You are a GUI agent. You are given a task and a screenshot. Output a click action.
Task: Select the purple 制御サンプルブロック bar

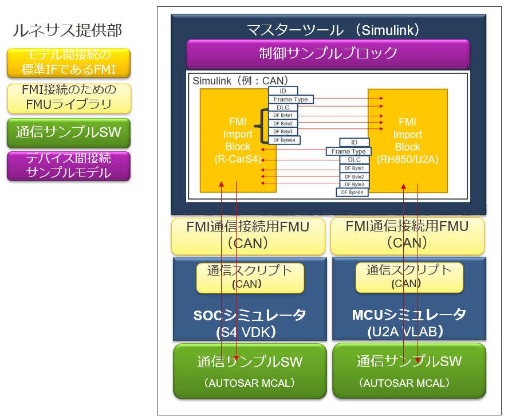[328, 54]
